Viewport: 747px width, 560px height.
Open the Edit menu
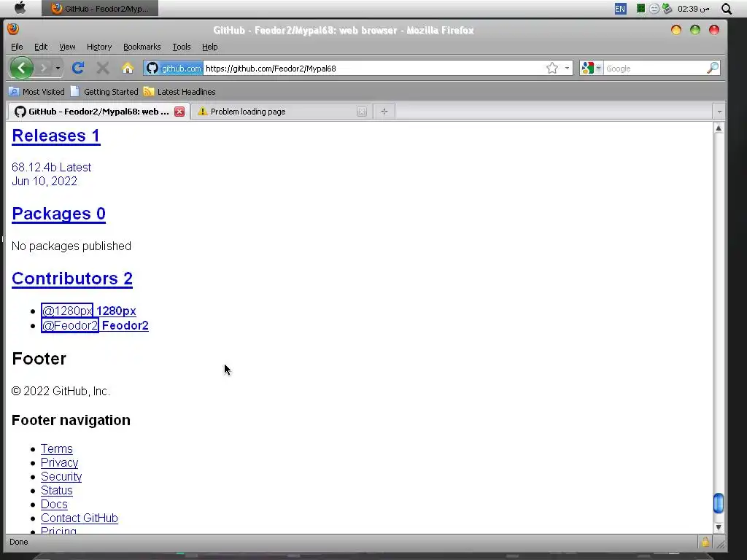click(x=41, y=47)
